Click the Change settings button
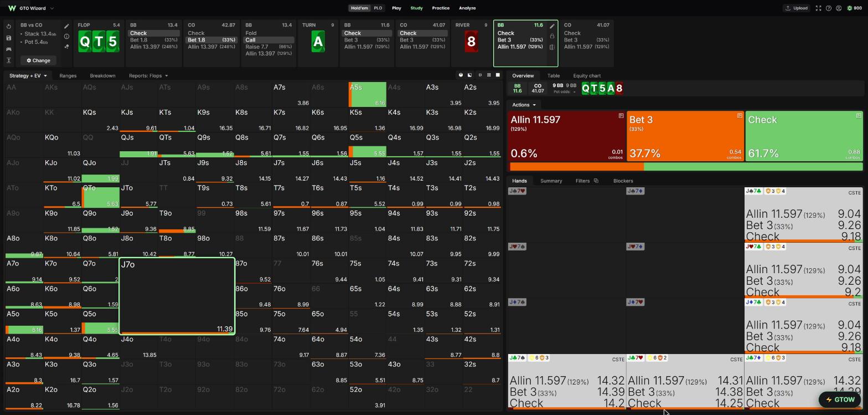Image resolution: width=868 pixels, height=415 pixels. [x=39, y=60]
